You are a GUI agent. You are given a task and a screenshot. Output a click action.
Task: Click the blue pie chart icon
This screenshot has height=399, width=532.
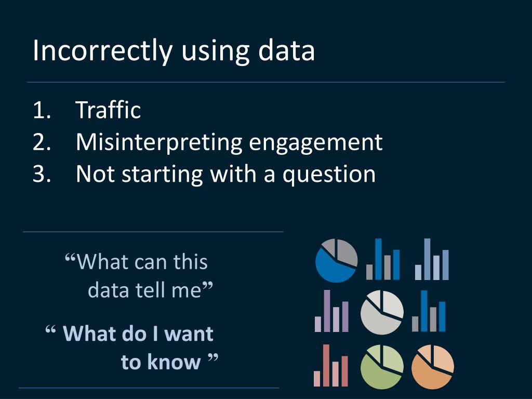(x=336, y=261)
